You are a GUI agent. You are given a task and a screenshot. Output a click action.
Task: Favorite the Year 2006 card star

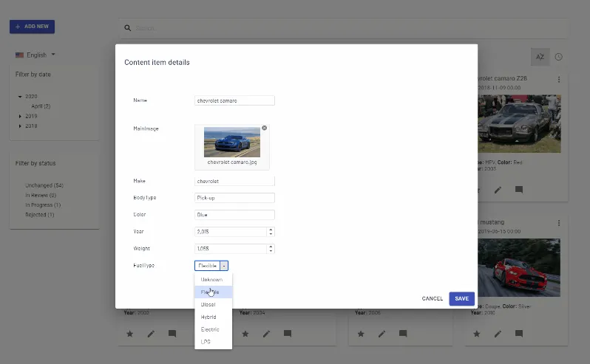tap(361, 334)
